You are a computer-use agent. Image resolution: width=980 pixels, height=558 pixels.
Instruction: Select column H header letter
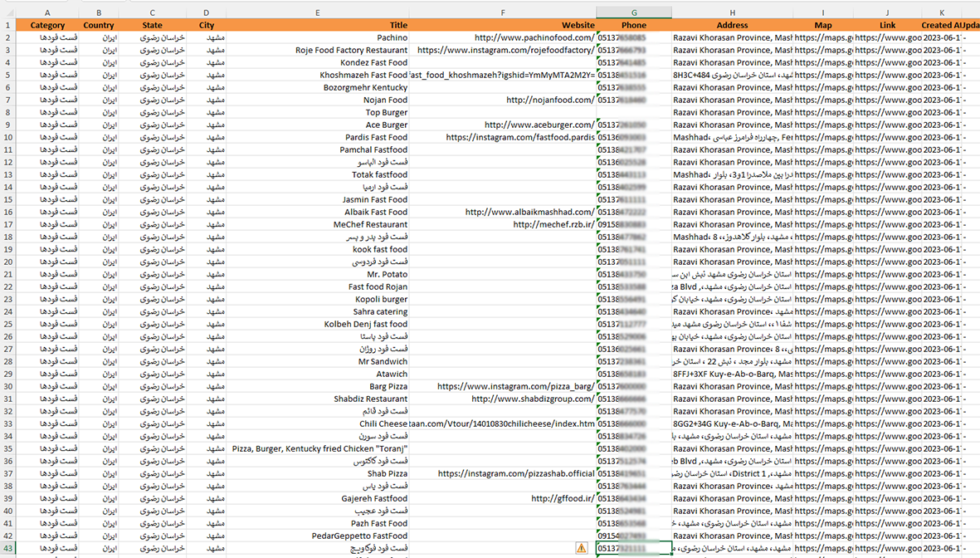pos(733,12)
